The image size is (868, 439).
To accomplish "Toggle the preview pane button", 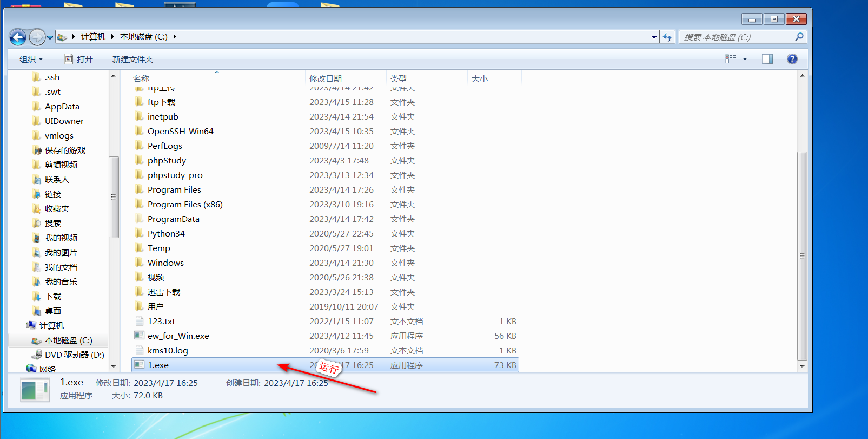I will pos(767,59).
